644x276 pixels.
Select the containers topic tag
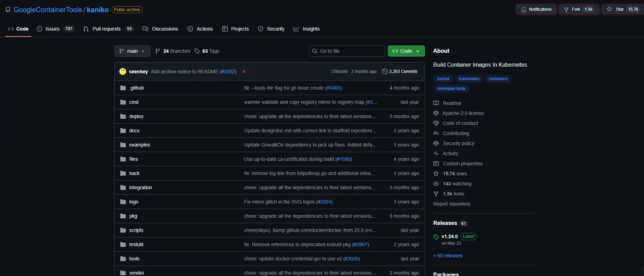click(498, 79)
